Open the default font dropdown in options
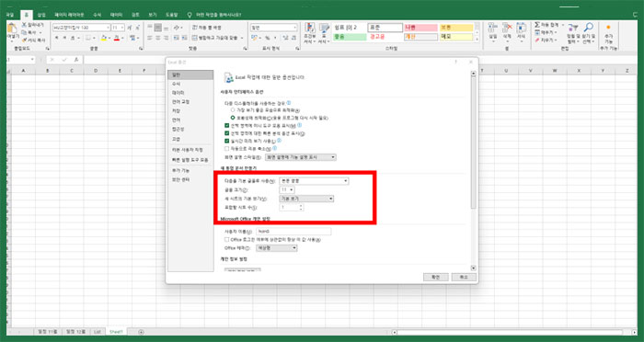Viewport: 644px width, 342px height. pyautogui.click(x=314, y=180)
